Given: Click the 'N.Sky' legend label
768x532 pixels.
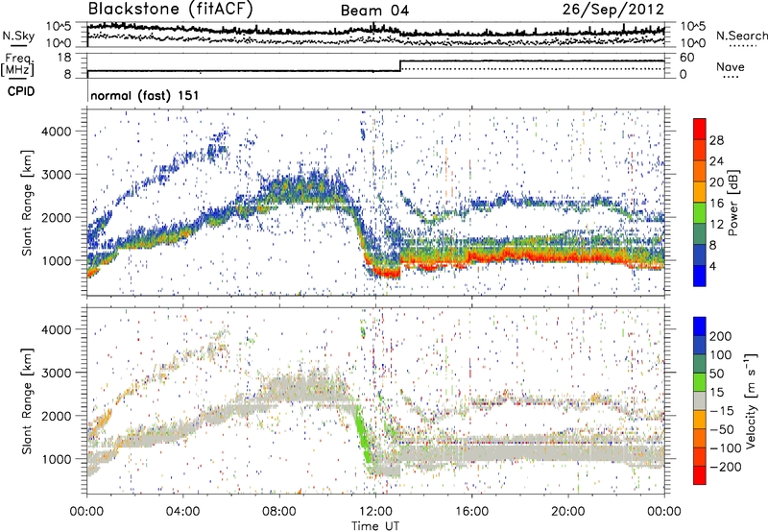Looking at the screenshot, I should point(18,36).
